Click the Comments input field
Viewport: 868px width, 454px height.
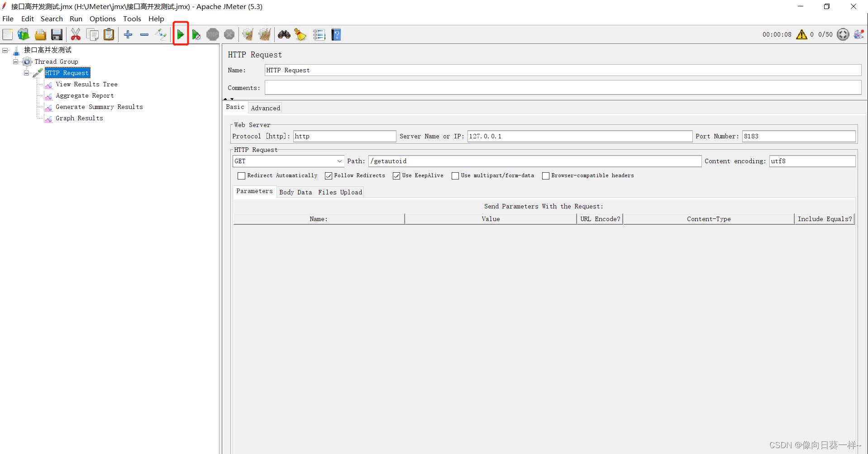click(563, 88)
